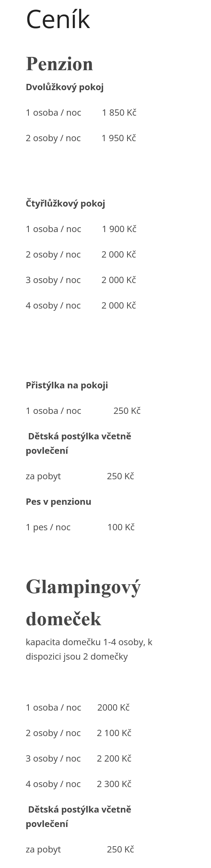211x868 pixels.
Task: Click the 1 850 Kč price
Action: tap(119, 113)
